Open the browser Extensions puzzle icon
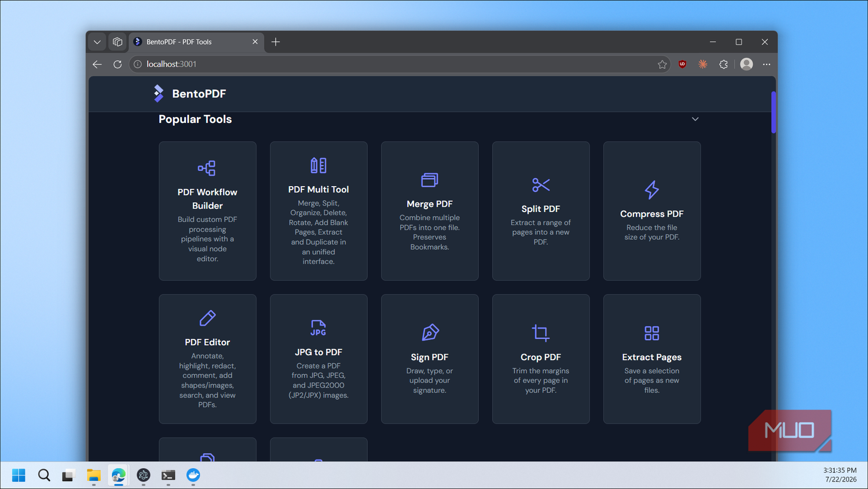The width and height of the screenshot is (868, 489). (x=723, y=64)
